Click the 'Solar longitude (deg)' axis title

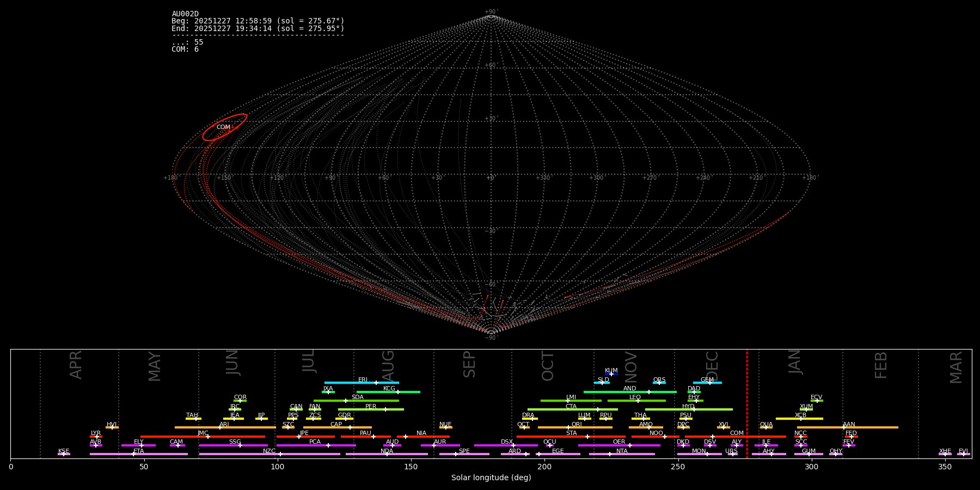pos(491,478)
